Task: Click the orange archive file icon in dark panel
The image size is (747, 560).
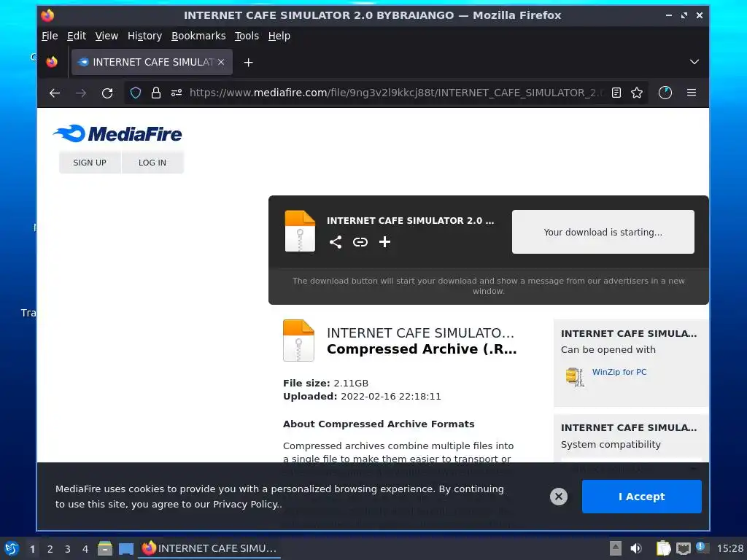Action: 300,231
